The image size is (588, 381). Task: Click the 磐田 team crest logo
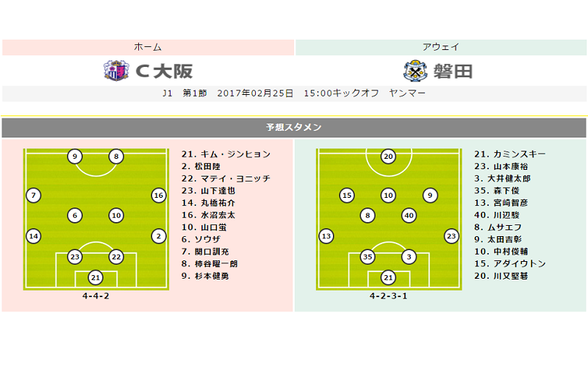[415, 71]
